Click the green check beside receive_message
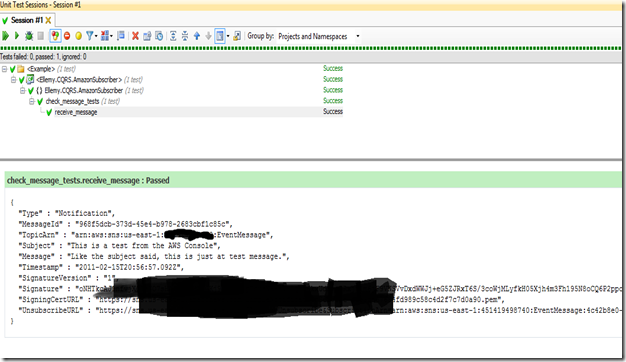Screen dimensions: 626x362 (49, 113)
